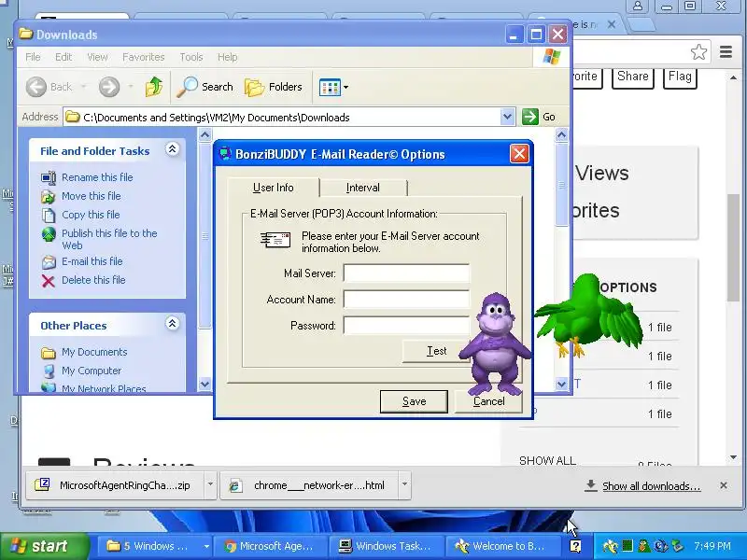Viewport: 747px width, 560px height.
Task: Open the File menu
Action: coord(33,57)
